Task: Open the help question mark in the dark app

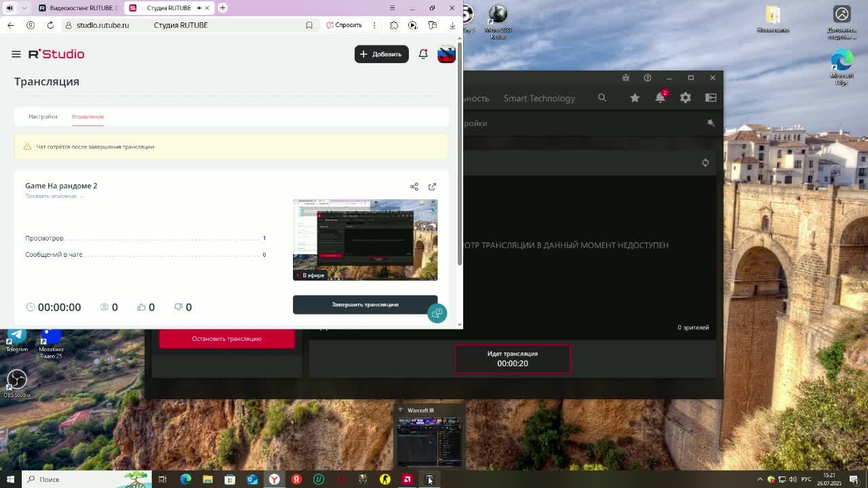Action: pos(648,78)
